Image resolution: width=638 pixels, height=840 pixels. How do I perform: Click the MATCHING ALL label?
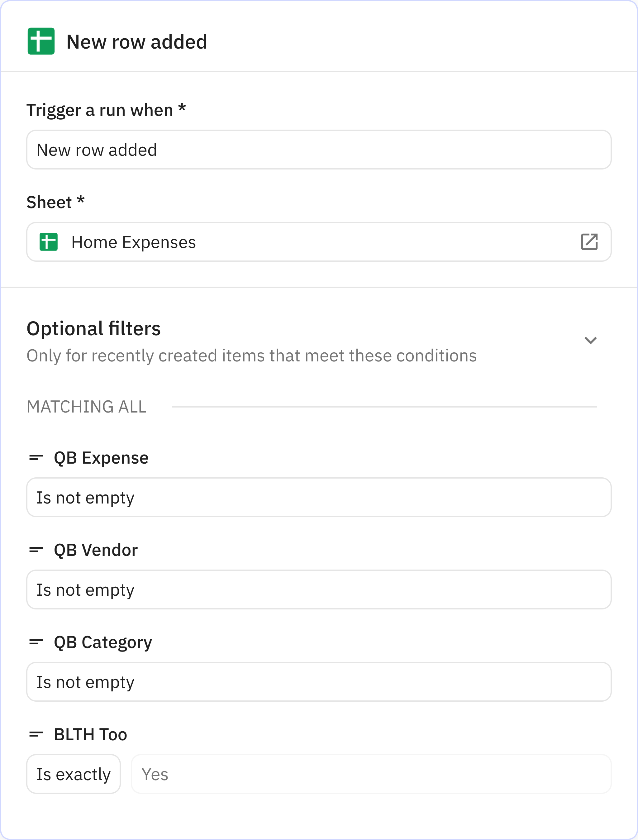pyautogui.click(x=86, y=407)
